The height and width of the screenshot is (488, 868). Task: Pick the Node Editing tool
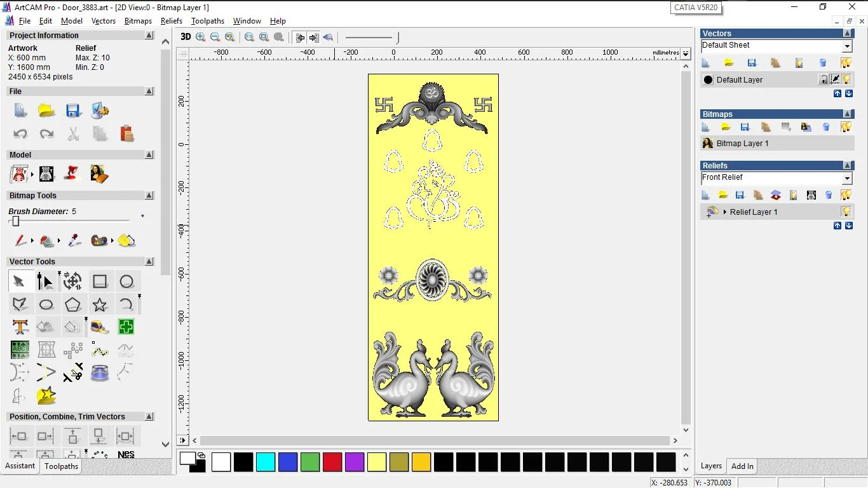pyautogui.click(x=46, y=281)
